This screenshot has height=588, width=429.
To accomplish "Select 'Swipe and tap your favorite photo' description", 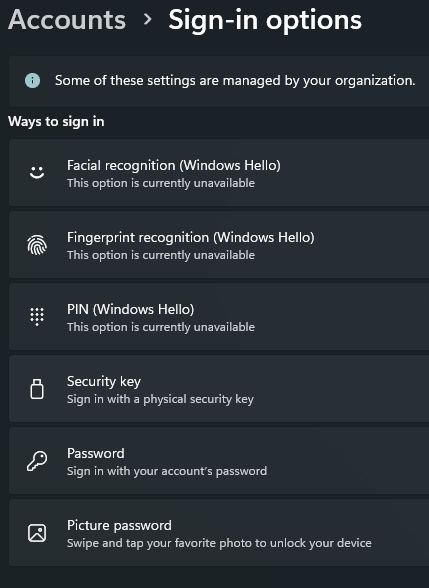I will [219, 543].
